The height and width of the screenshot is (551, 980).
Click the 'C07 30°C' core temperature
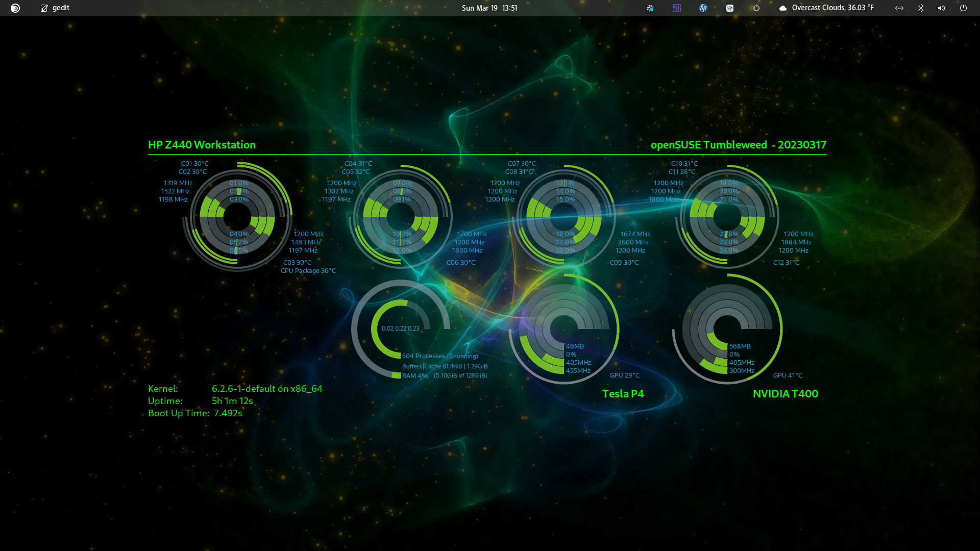click(x=522, y=164)
